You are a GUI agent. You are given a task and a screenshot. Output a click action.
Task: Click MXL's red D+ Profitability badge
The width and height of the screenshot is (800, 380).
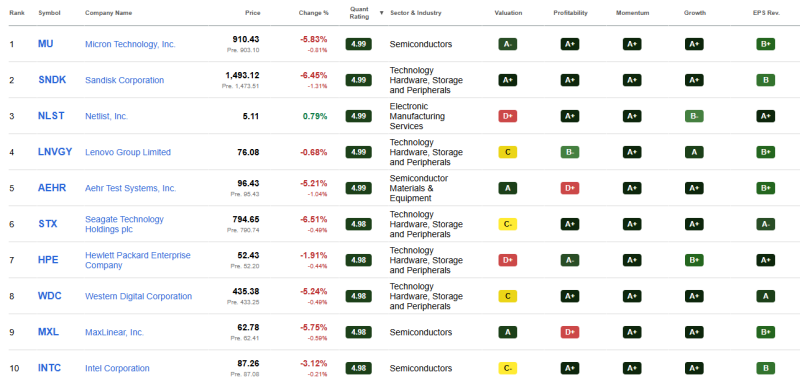tap(570, 332)
